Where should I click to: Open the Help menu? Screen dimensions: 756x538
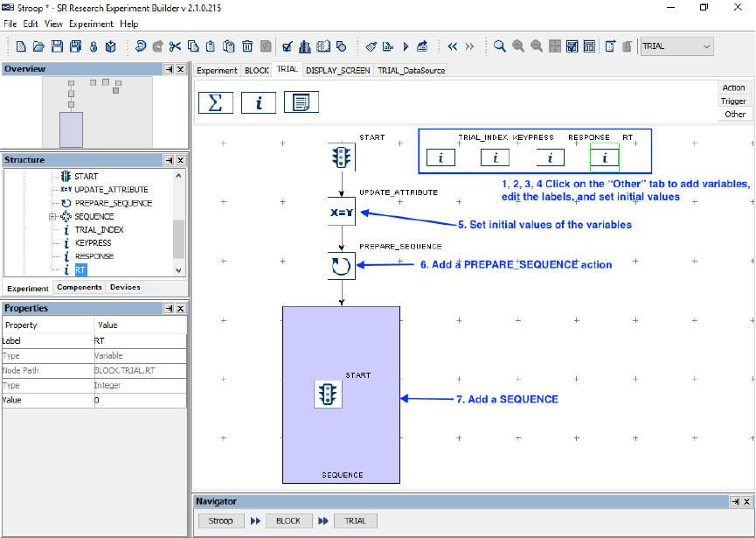click(x=128, y=24)
